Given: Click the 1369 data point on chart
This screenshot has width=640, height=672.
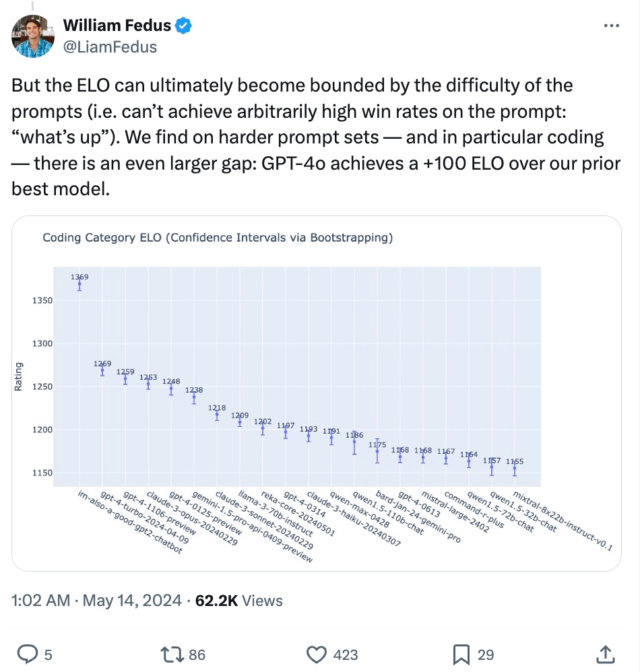Looking at the screenshot, I should [x=79, y=285].
